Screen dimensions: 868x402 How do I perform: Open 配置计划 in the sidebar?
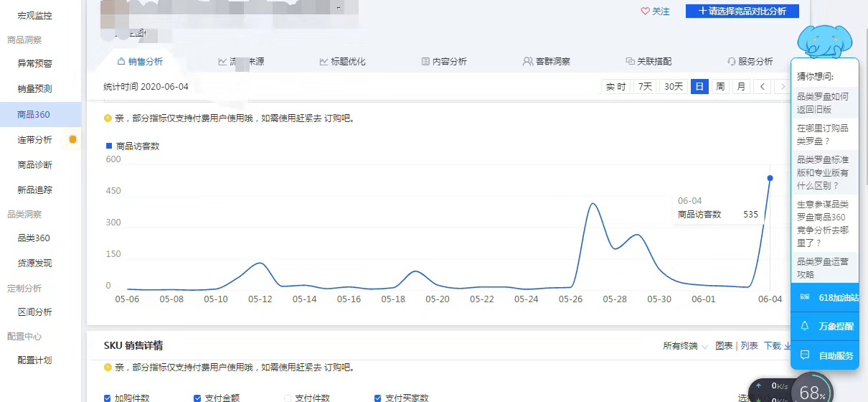point(35,360)
